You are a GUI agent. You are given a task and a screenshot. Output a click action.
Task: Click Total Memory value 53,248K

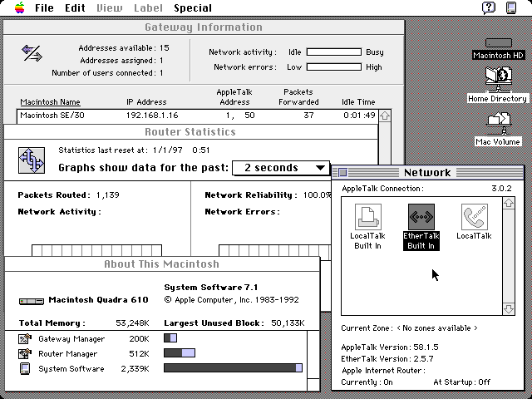pos(132,323)
